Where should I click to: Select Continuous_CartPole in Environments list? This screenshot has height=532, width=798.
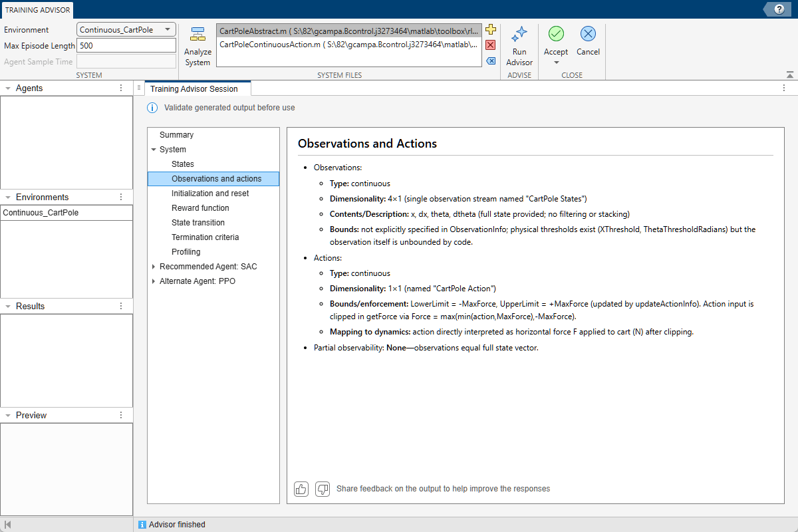tap(66, 213)
